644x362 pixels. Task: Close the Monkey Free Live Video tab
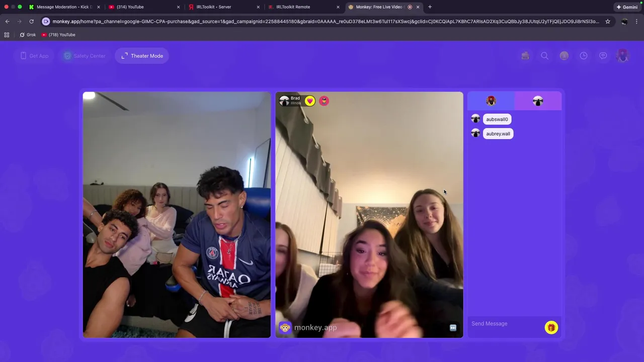point(418,7)
